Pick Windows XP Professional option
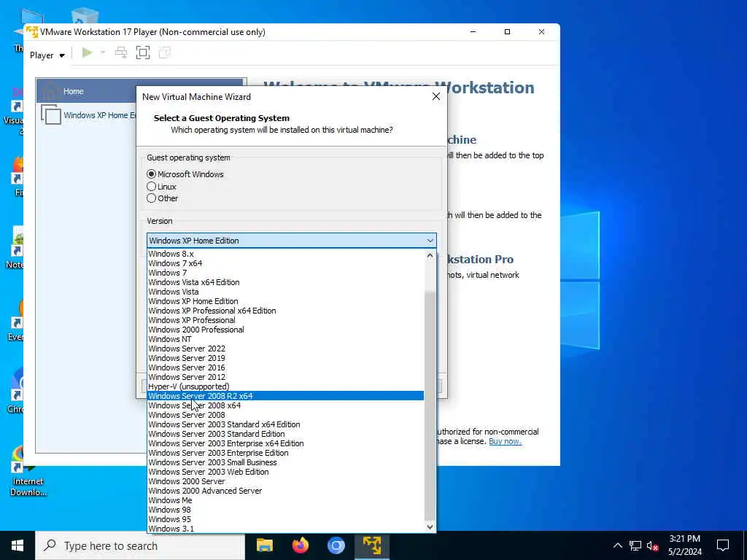Image resolution: width=747 pixels, height=560 pixels. tap(285, 320)
